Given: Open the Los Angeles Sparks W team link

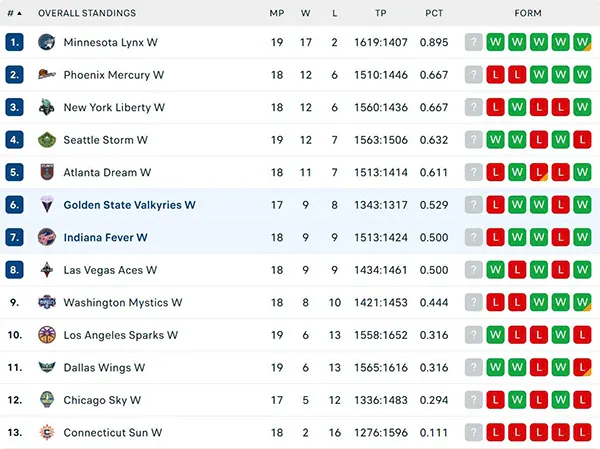Looking at the screenshot, I should click(x=121, y=335).
